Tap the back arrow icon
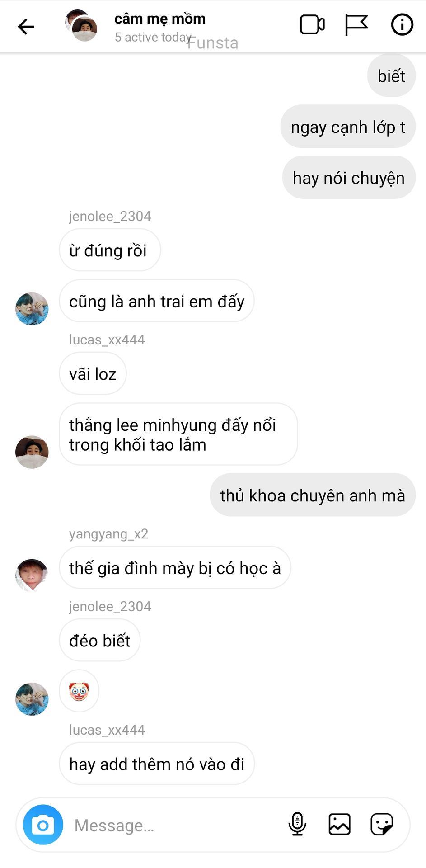 click(26, 27)
